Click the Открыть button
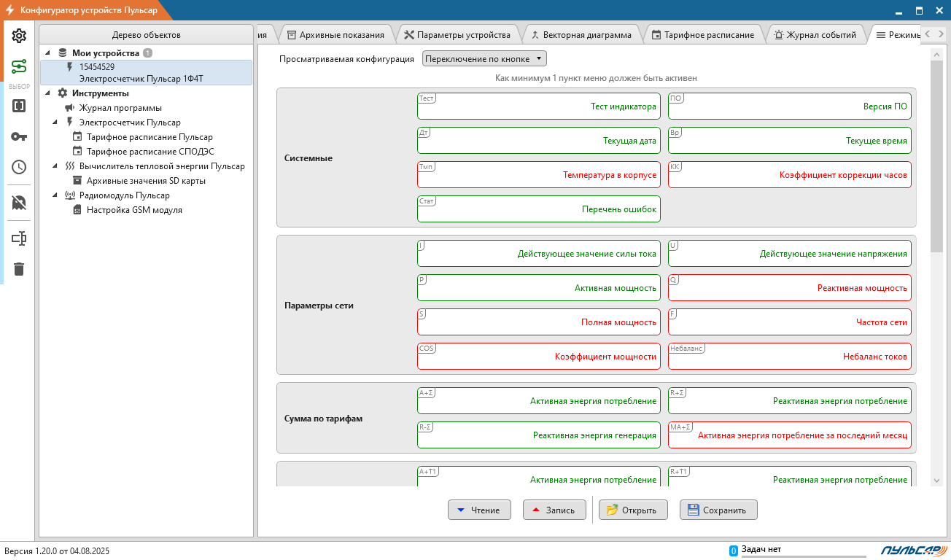 coord(632,510)
